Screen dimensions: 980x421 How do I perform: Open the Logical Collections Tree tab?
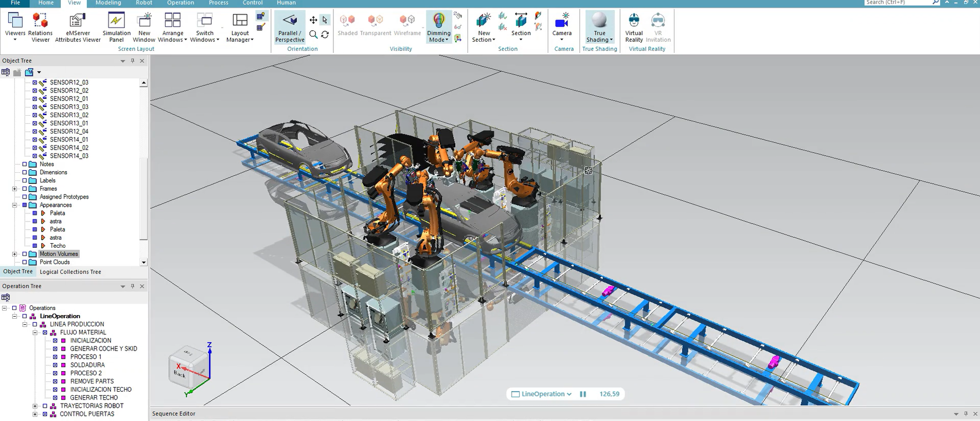(70, 272)
